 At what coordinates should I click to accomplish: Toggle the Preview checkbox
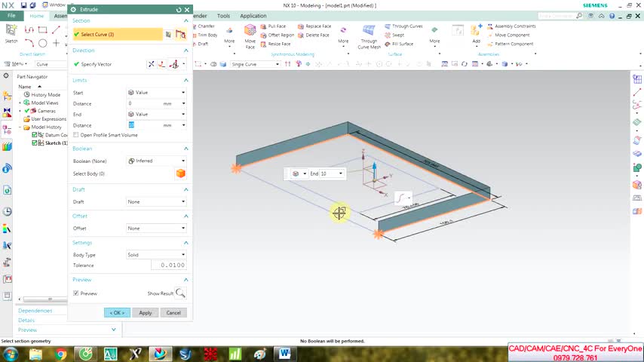click(75, 293)
